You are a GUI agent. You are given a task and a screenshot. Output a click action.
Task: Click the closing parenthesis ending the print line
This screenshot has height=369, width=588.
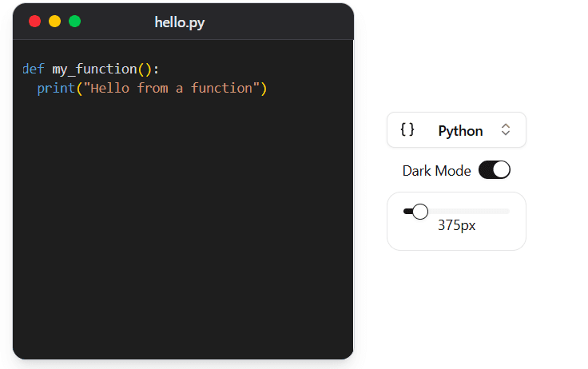point(263,88)
